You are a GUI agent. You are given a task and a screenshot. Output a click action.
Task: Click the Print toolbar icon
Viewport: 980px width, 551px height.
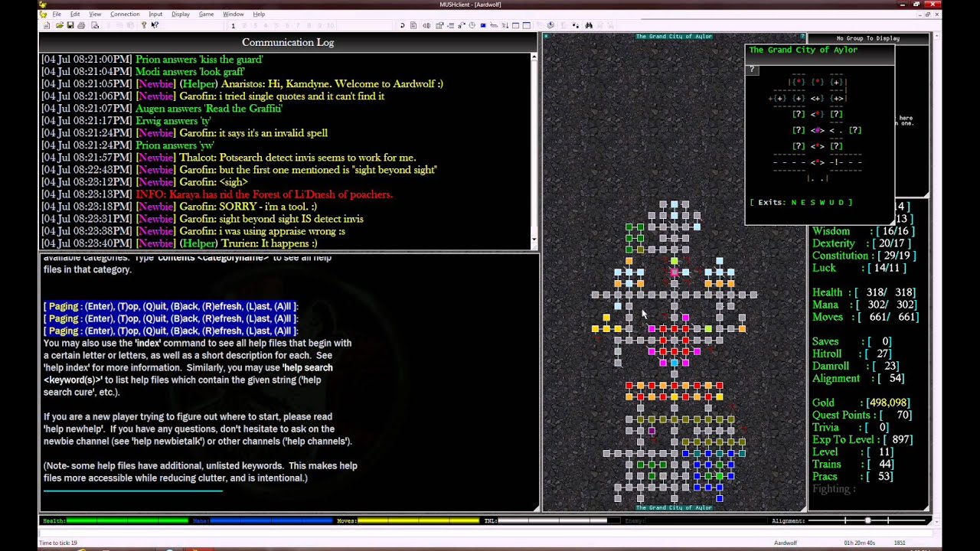[x=83, y=25]
